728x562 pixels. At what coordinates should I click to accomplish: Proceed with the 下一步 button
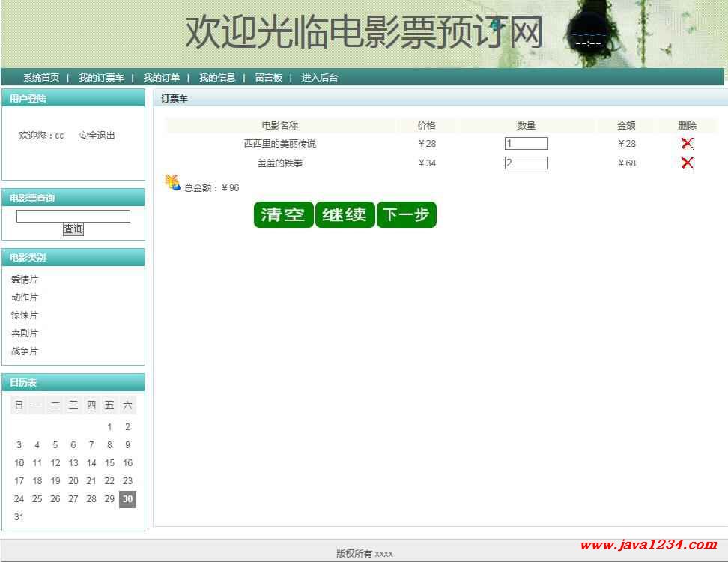pyautogui.click(x=406, y=215)
